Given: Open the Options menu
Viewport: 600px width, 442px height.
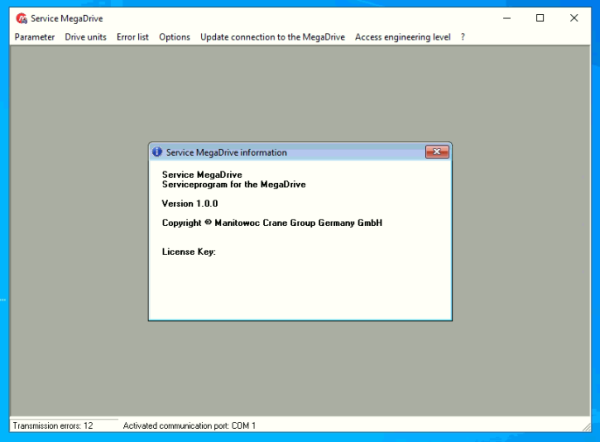Looking at the screenshot, I should [174, 37].
